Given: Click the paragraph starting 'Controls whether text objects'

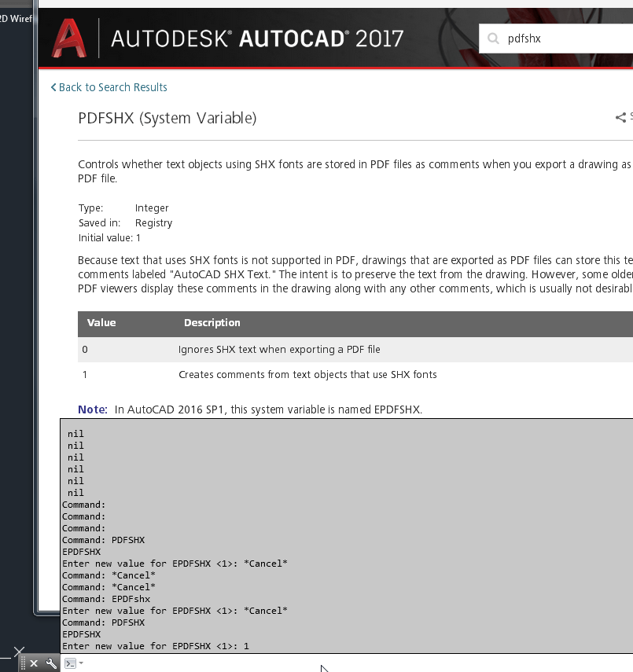Looking at the screenshot, I should point(354,171).
